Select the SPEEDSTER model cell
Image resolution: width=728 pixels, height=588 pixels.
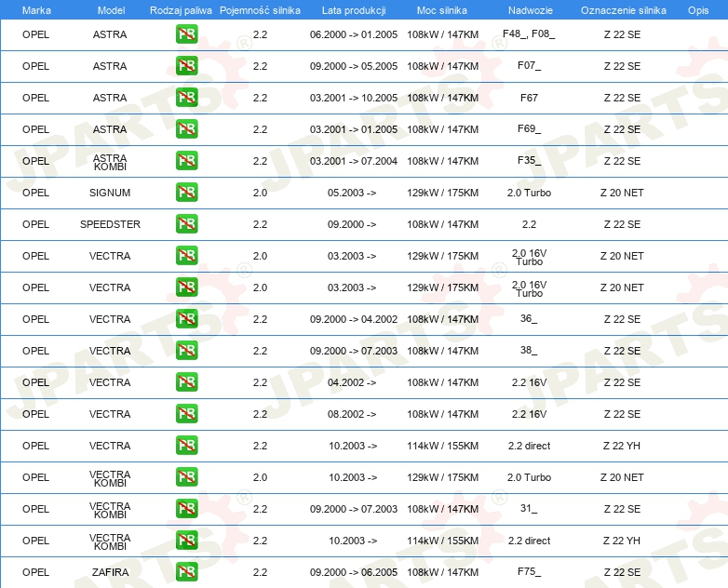coord(110,224)
